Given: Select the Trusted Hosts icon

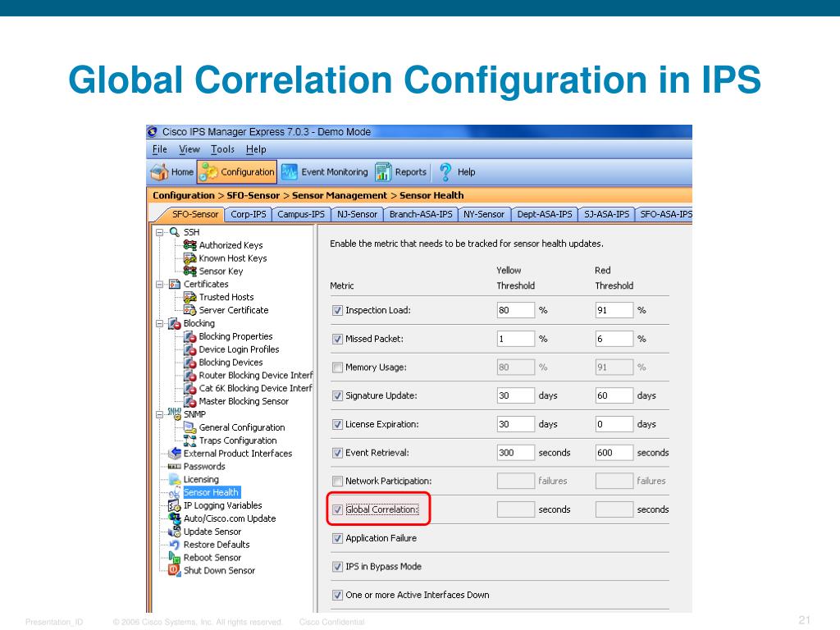Looking at the screenshot, I should [189, 297].
